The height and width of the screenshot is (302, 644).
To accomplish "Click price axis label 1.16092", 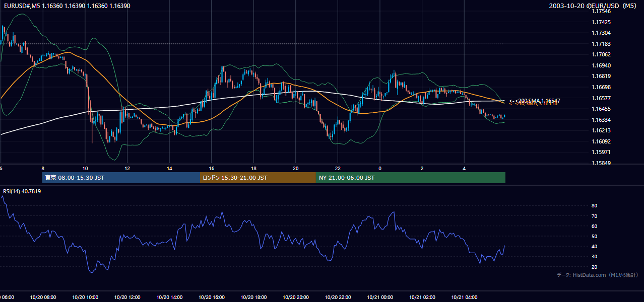I will pos(601,141).
